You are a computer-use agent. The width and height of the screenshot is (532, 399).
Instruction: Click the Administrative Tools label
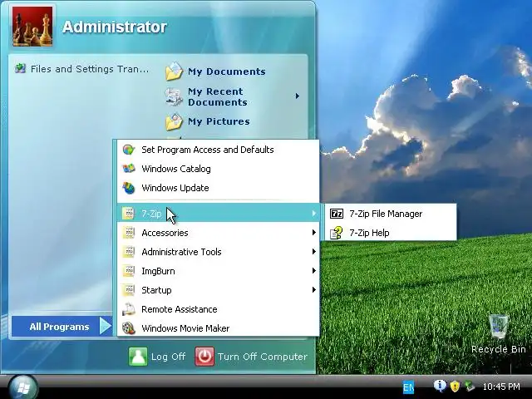coord(181,252)
